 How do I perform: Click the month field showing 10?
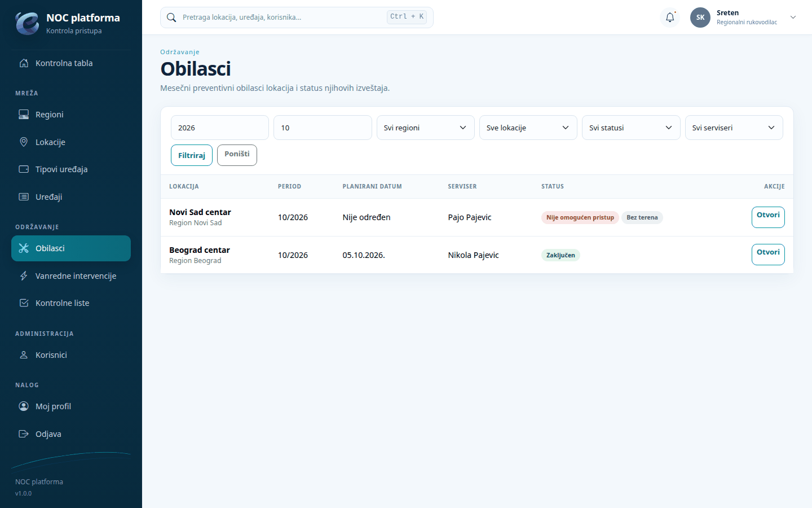[323, 128]
